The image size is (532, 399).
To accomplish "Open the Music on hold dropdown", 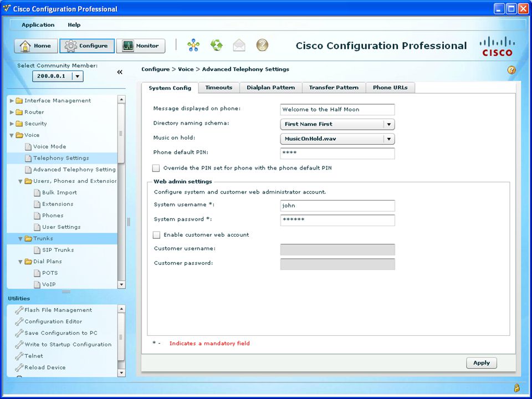I will pos(389,139).
